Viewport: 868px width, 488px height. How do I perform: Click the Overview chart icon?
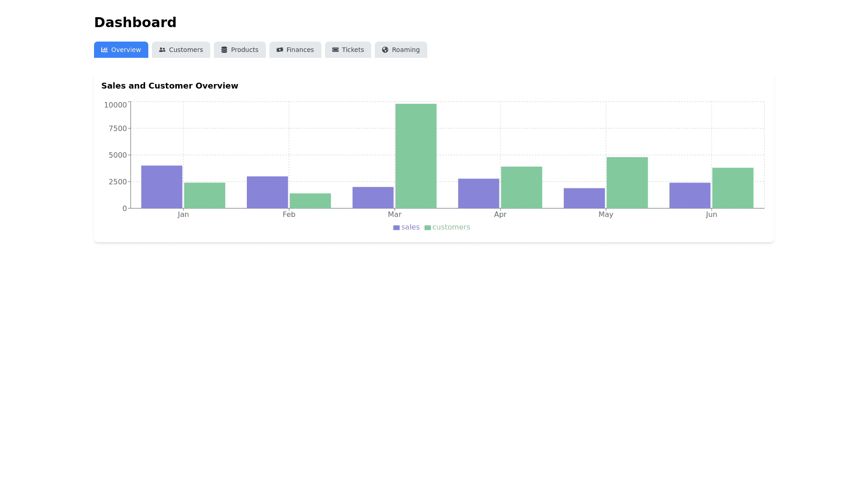104,50
